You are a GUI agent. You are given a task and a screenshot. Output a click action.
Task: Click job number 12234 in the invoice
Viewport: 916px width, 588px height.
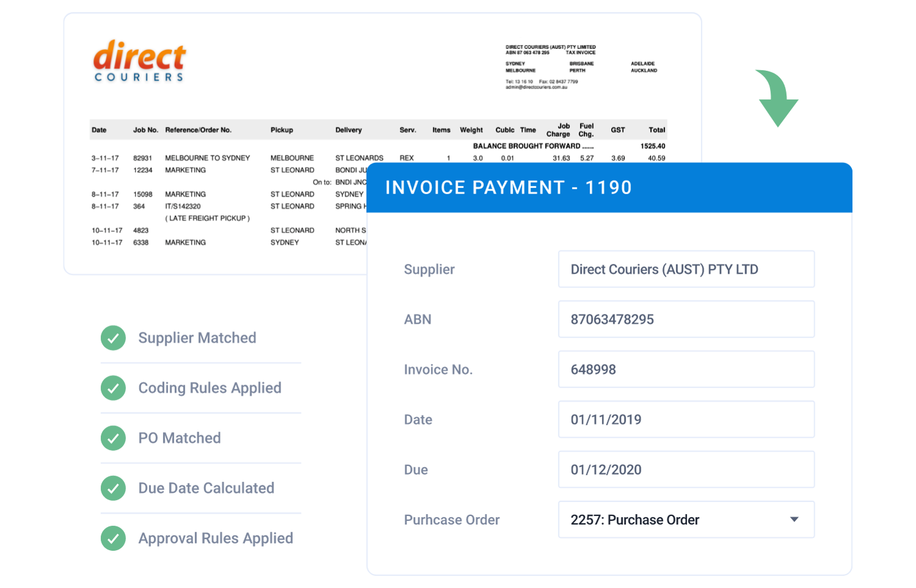[x=142, y=170]
